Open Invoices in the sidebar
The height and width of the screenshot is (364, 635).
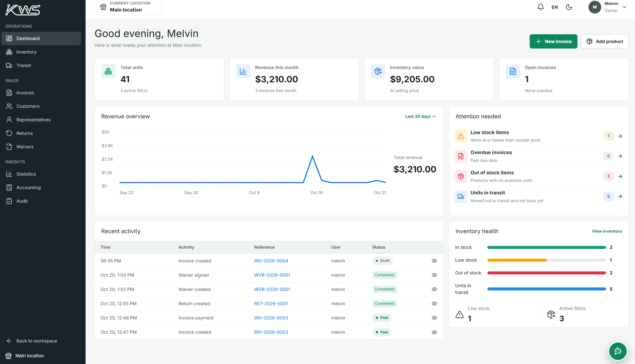[x=41, y=93]
